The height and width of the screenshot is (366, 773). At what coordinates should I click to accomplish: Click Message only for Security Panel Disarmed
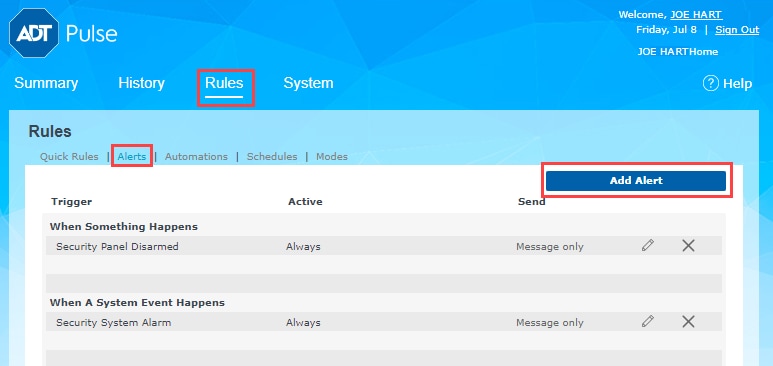coord(550,246)
